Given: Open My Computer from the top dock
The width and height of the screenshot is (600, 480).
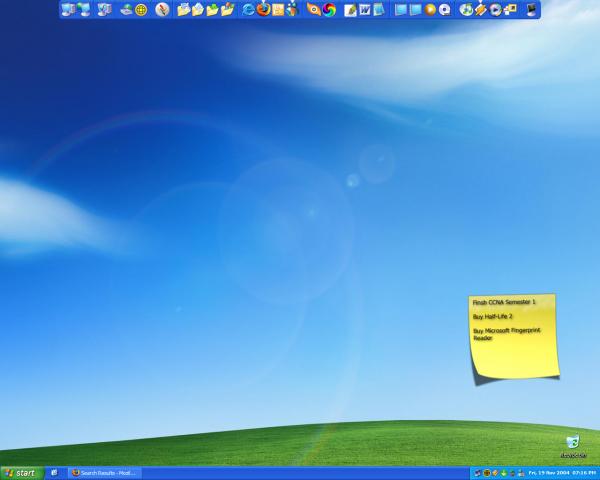Looking at the screenshot, I should (x=68, y=10).
